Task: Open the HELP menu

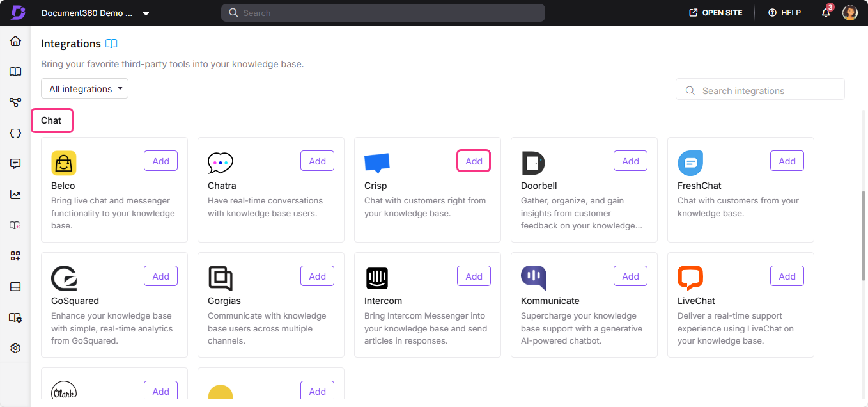Action: tap(784, 12)
